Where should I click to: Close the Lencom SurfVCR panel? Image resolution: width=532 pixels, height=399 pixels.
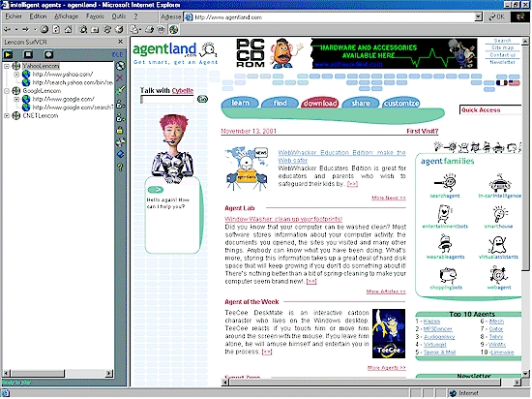[x=121, y=42]
